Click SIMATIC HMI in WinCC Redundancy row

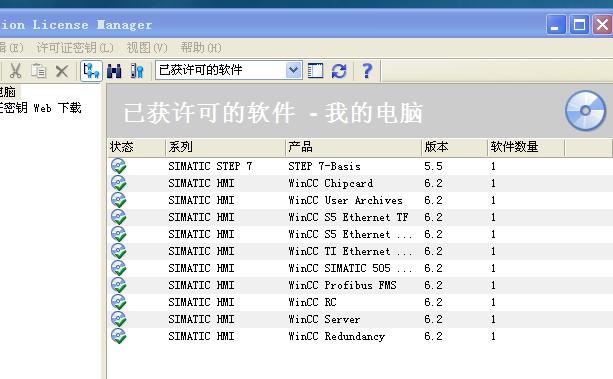(201, 336)
